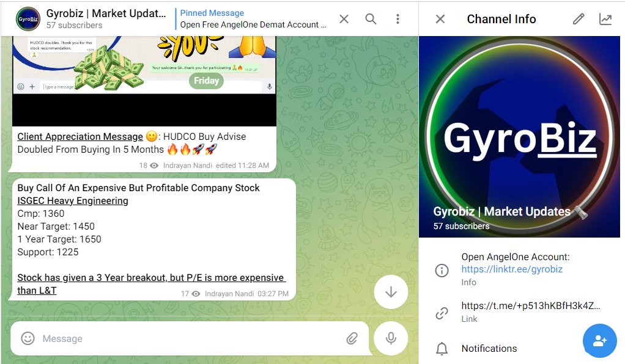This screenshot has height=364, width=625.
Task: Copy the t.me invite link
Action: click(x=531, y=306)
